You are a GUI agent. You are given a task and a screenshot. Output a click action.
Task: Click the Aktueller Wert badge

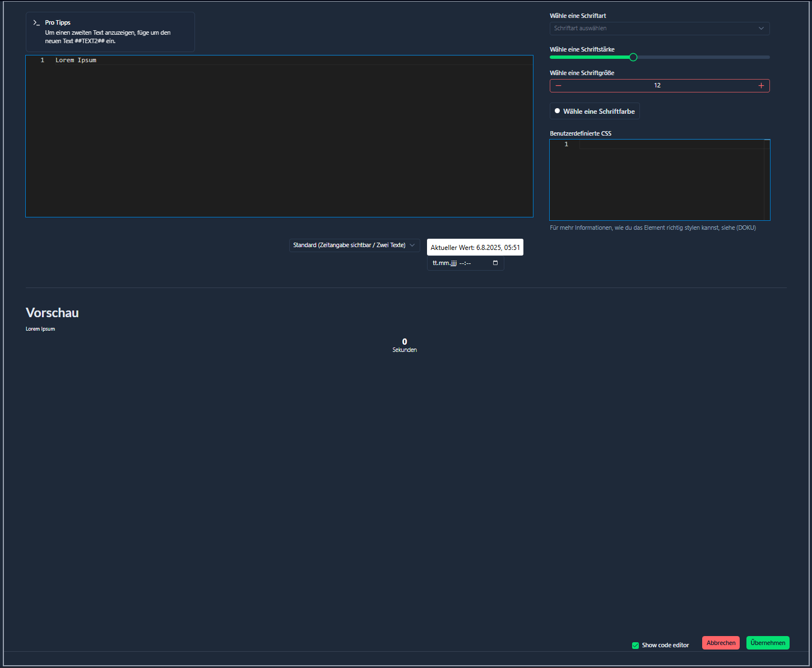(475, 247)
